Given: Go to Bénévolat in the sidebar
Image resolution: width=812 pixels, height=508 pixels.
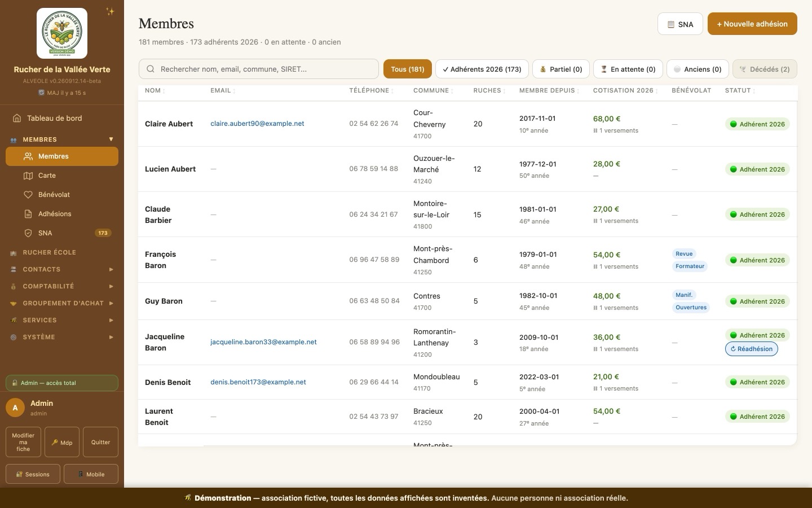Looking at the screenshot, I should click(x=62, y=195).
